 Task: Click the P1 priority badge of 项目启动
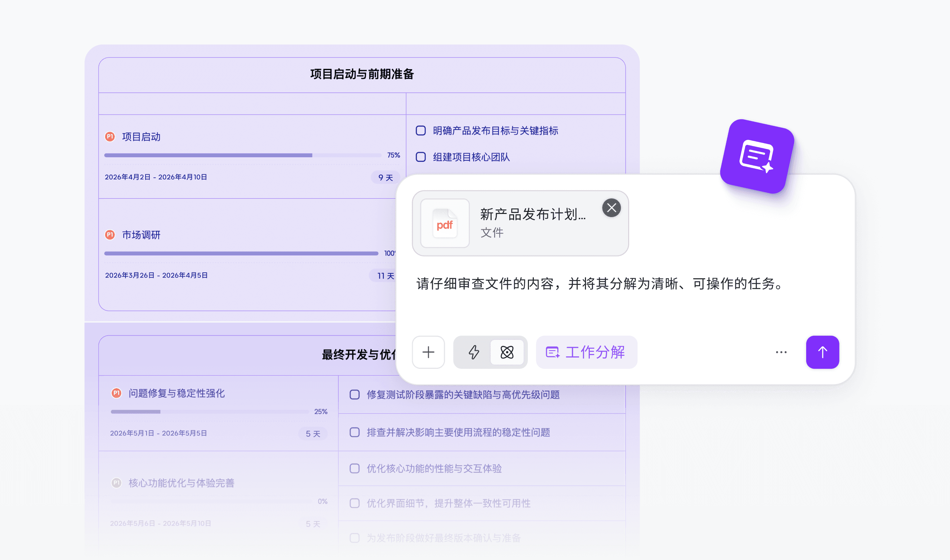coord(110,137)
